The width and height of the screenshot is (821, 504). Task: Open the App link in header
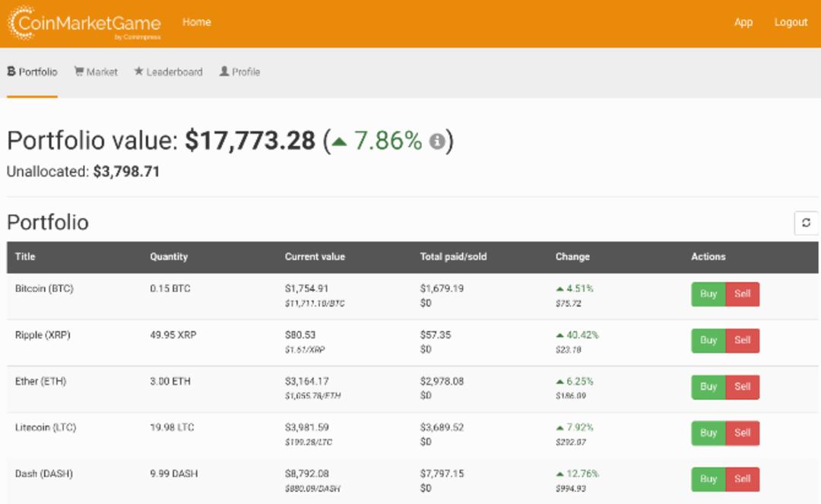(743, 22)
